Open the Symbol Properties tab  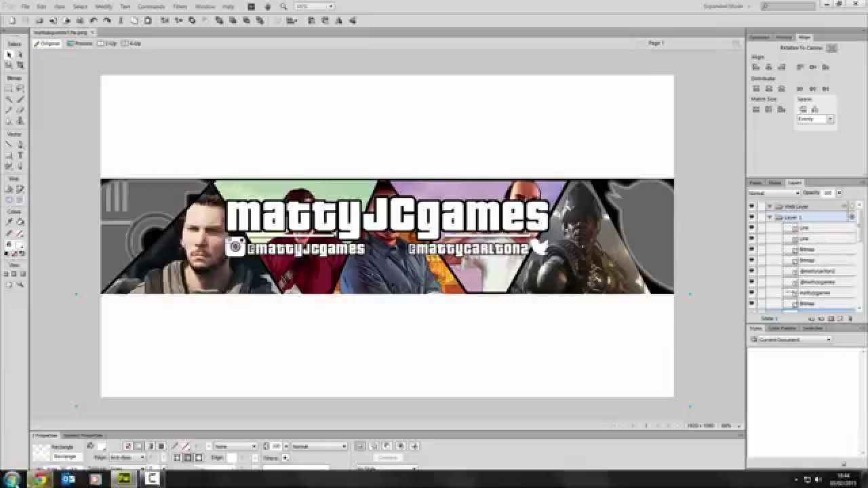[83, 435]
